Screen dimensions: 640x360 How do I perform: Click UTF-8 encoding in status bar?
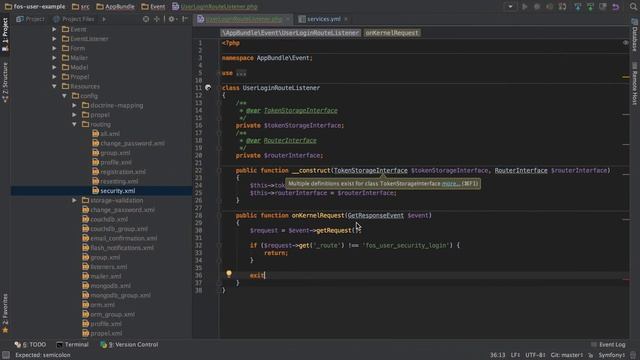[535, 355]
